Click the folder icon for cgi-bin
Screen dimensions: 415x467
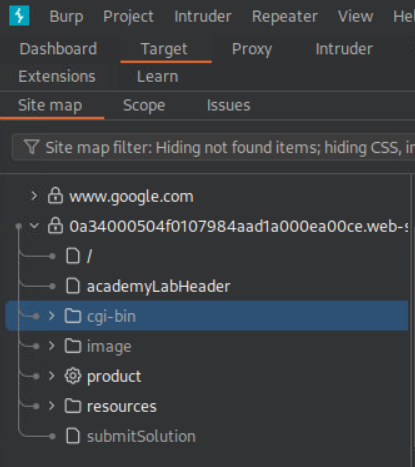coord(73,316)
